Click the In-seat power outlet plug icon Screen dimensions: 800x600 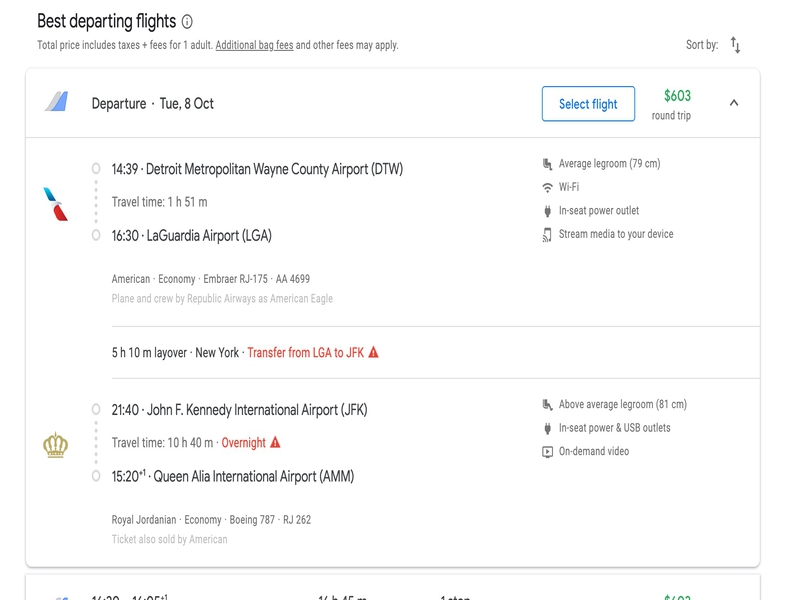(x=547, y=211)
